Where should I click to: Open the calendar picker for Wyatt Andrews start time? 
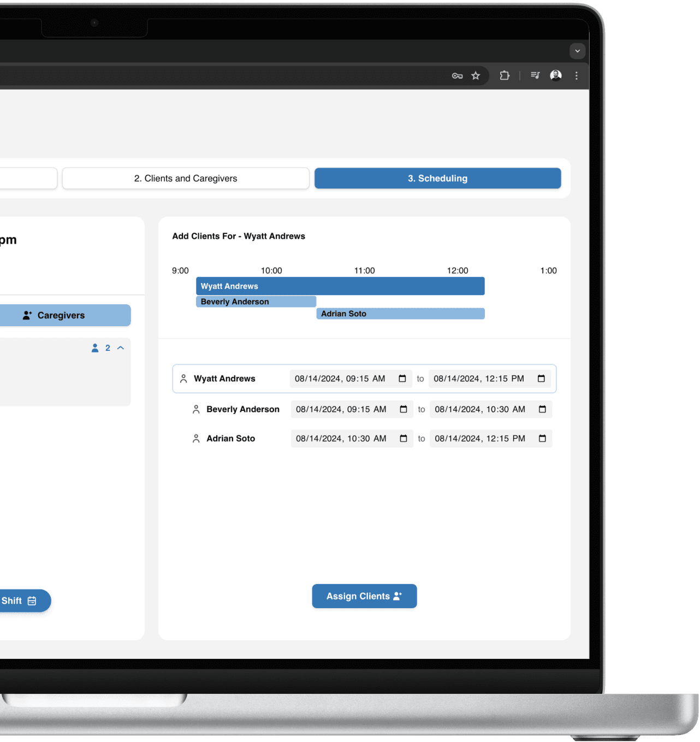click(x=403, y=378)
